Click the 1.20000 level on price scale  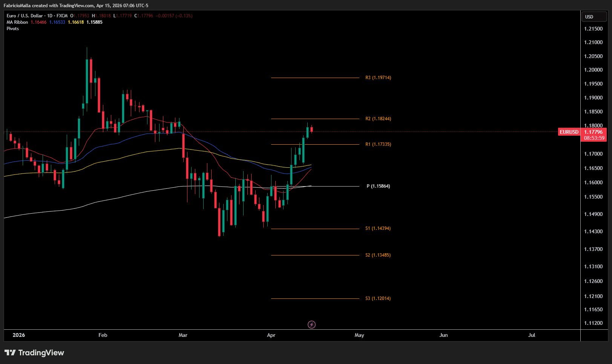(593, 70)
